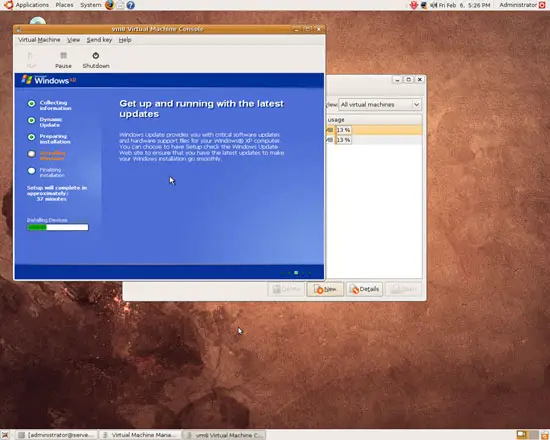Click the workspace switcher in bottom panel
The image size is (550, 440).
(528, 435)
